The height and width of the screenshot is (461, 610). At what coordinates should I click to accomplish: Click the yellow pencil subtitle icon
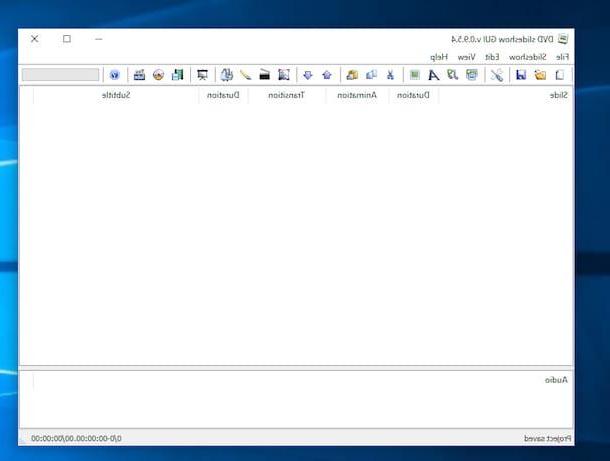click(245, 75)
